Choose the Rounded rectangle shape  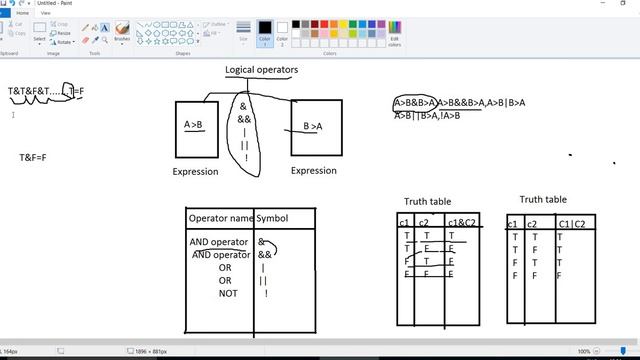[173, 25]
